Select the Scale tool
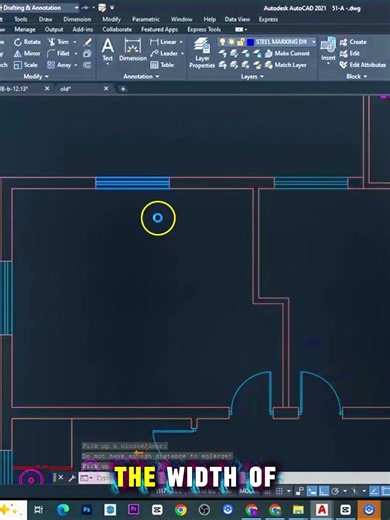The image size is (390, 520). click(x=26, y=65)
